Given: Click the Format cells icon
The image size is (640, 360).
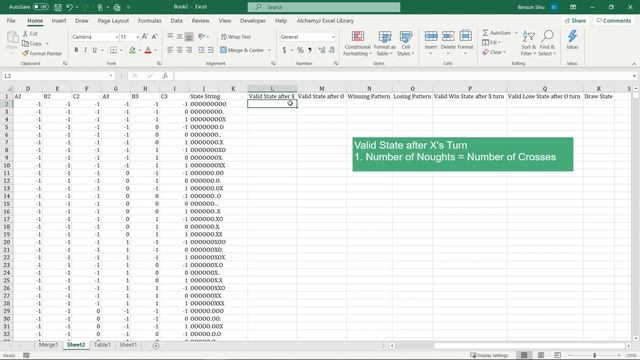Looking at the screenshot, I should coord(465,36).
